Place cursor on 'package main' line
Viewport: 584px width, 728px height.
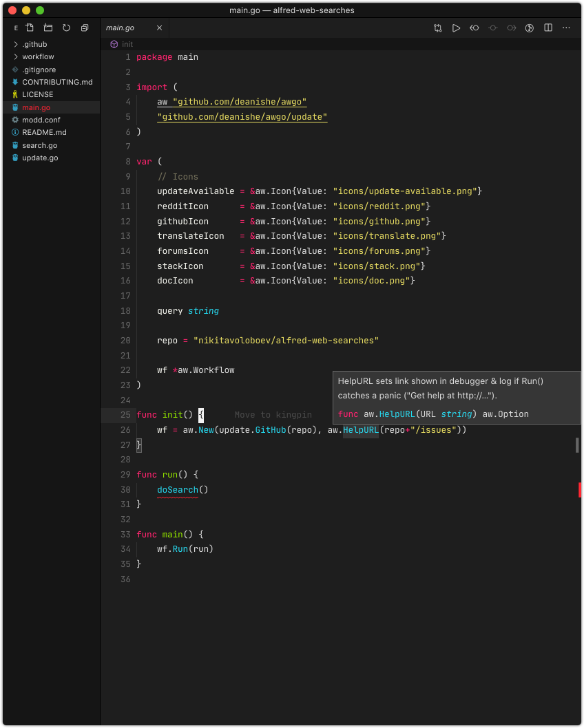[167, 57]
